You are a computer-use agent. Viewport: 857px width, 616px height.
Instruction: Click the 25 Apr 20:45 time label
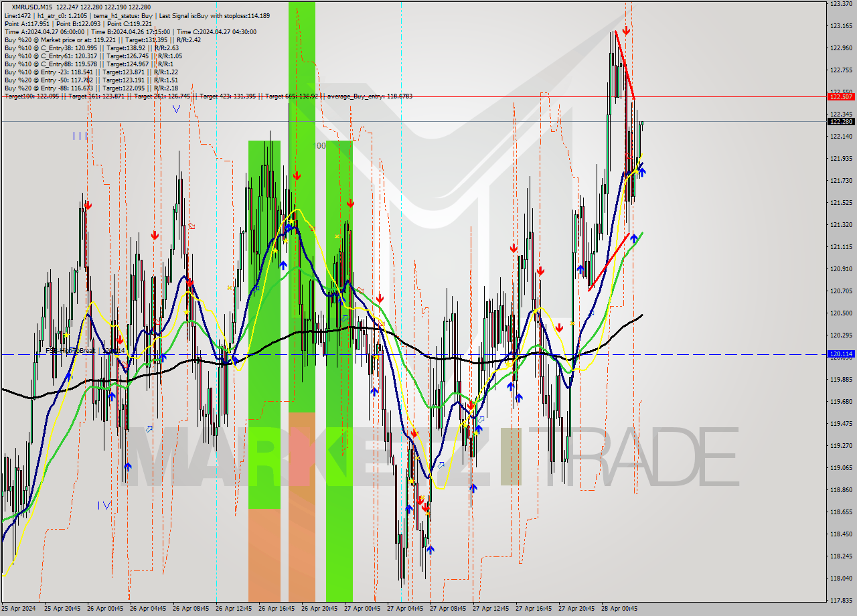pyautogui.click(x=63, y=609)
